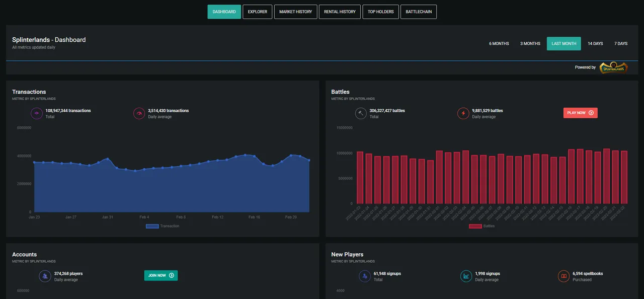Click the daily average signups chart icon
Screen dimensions: 644x299
coord(466,276)
